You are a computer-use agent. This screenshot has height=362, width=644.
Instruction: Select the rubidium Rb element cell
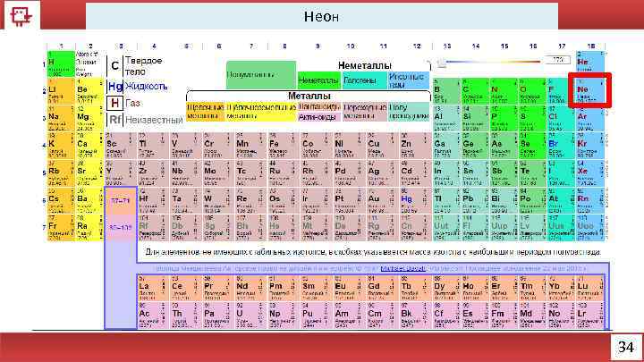click(61, 173)
